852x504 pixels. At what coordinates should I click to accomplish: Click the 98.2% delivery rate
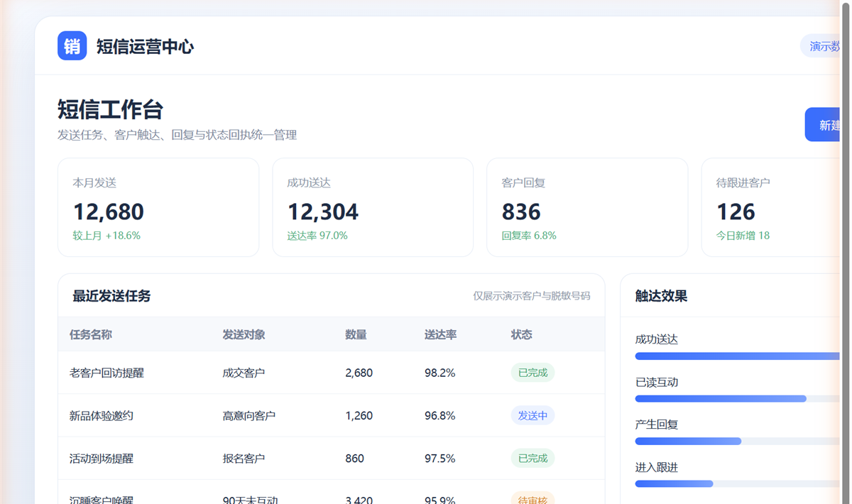point(439,373)
